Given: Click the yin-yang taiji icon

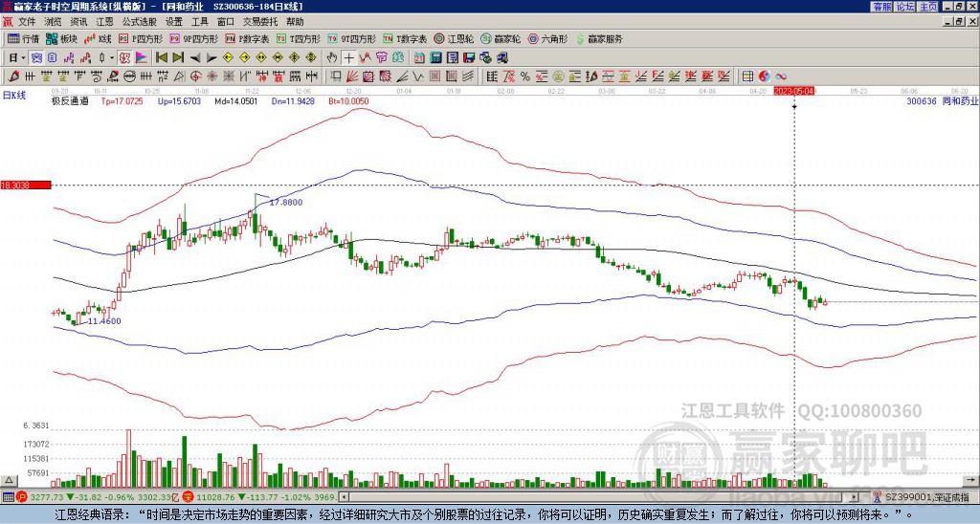Looking at the screenshot, I should 765,76.
